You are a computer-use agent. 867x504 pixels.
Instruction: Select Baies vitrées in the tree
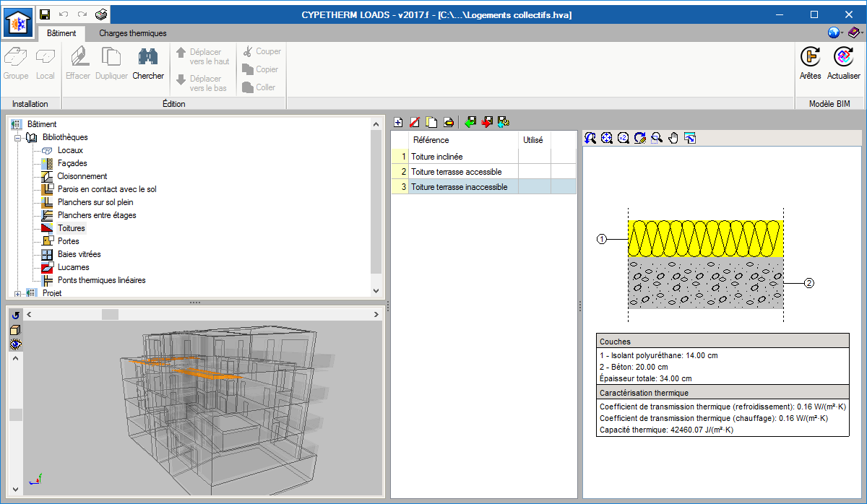(79, 254)
